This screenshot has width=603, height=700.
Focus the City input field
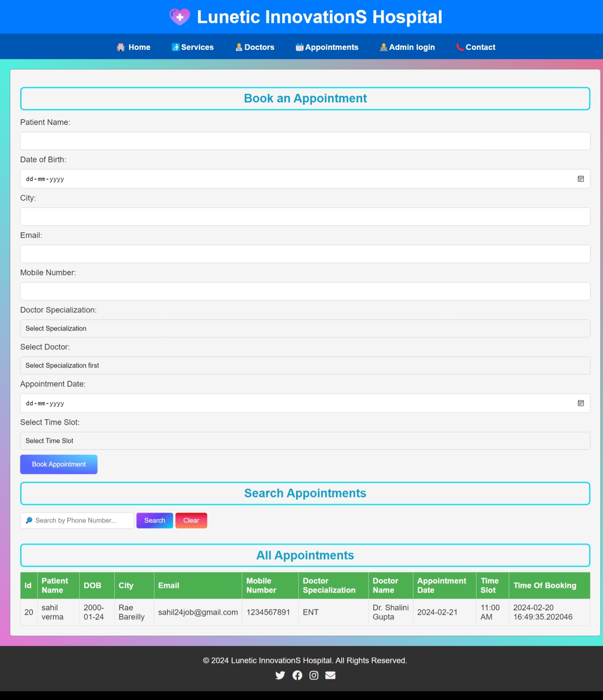pyautogui.click(x=305, y=217)
